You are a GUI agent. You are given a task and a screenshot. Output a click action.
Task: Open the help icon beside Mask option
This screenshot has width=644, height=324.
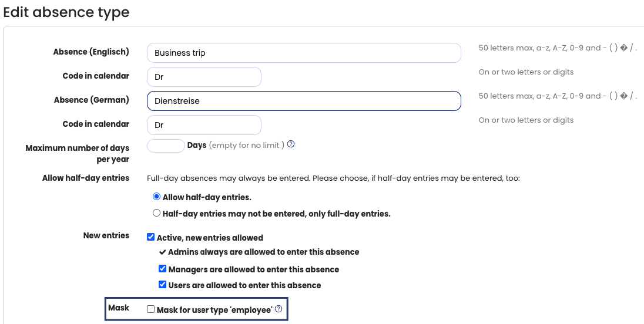click(279, 309)
